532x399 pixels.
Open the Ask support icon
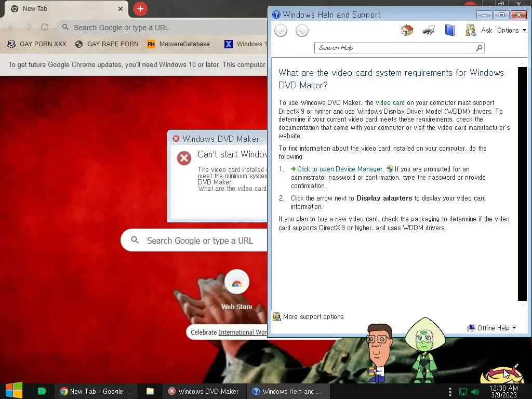(471, 30)
